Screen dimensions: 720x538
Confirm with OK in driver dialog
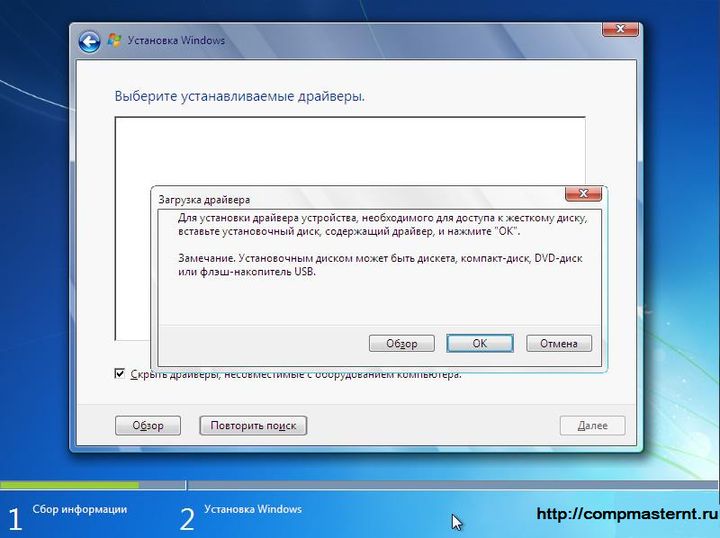(x=480, y=343)
